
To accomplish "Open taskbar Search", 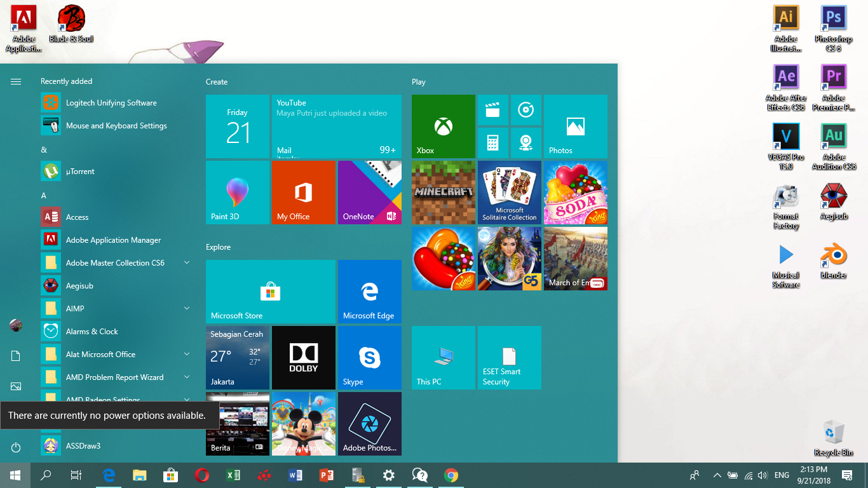I will [x=46, y=475].
